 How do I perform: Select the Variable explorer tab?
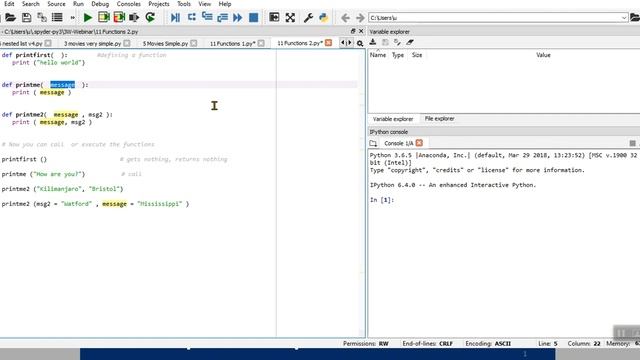393,119
